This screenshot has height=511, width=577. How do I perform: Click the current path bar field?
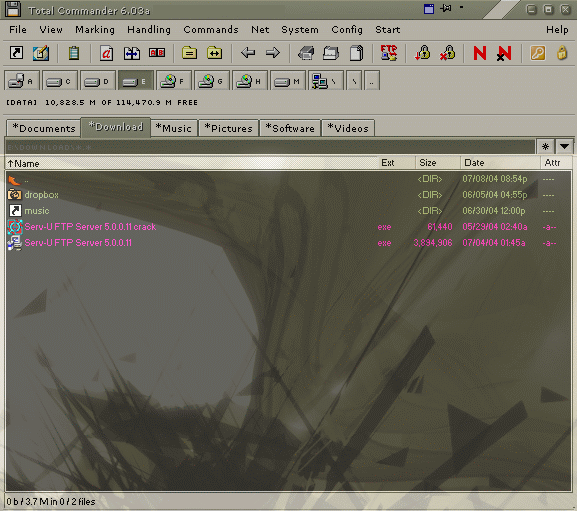(270, 147)
